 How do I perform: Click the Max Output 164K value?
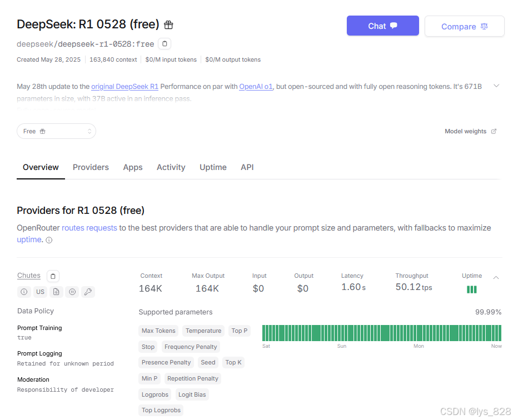point(207,288)
